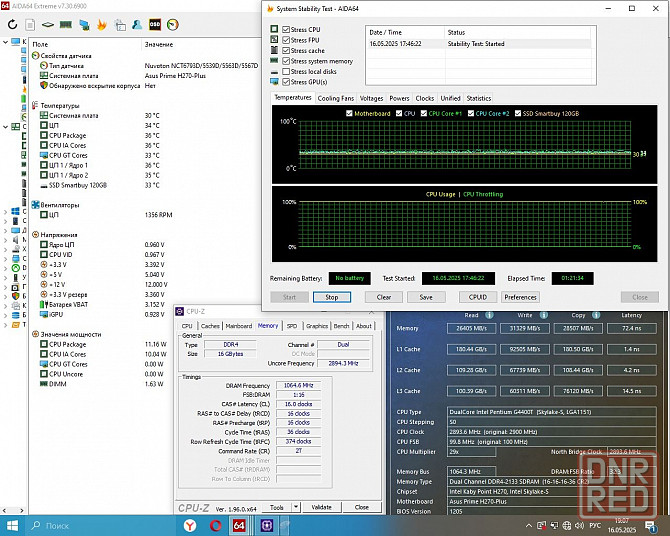This screenshot has height=536, width=670.
Task: Open CPU-Z Bench tab
Action: click(341, 326)
